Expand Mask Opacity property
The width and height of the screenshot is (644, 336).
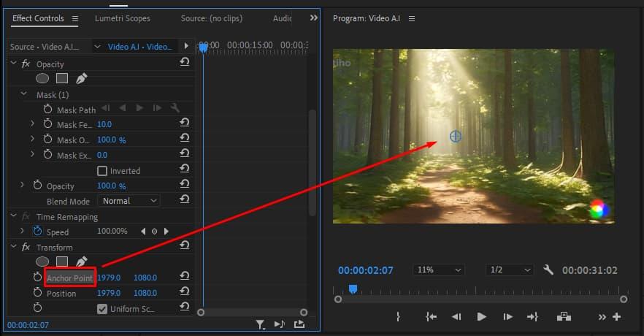coord(32,139)
